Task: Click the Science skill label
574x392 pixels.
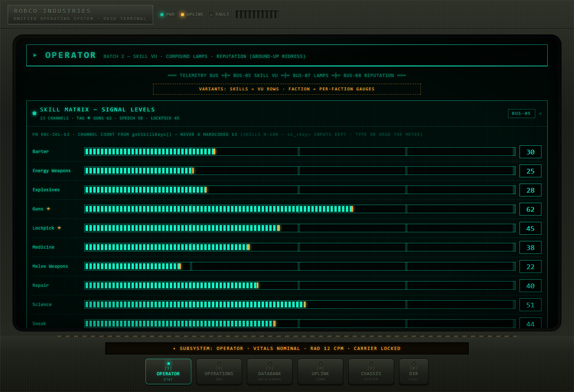Action: point(42,305)
